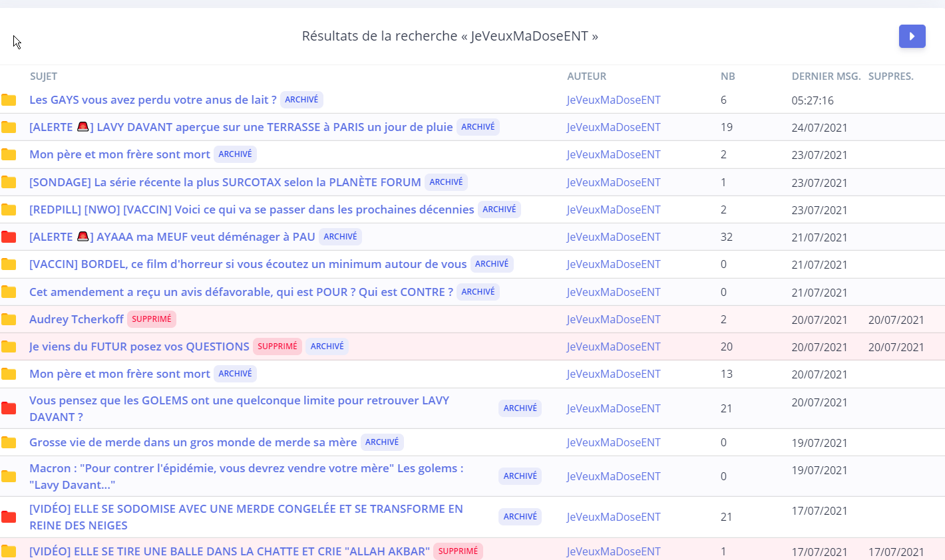Click author JeVeuxMaDoseENT on 'REINE DES NEIGES' row
The height and width of the screenshot is (560, 945).
click(x=614, y=517)
